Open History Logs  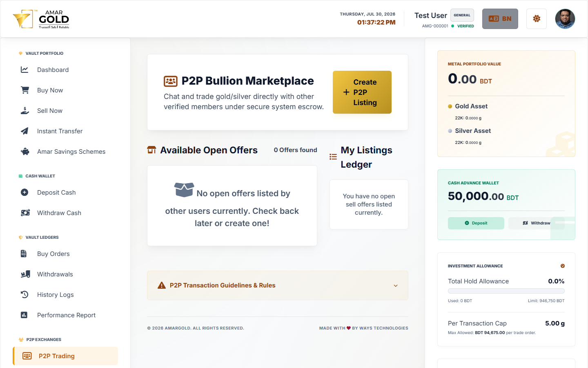[x=65, y=294]
